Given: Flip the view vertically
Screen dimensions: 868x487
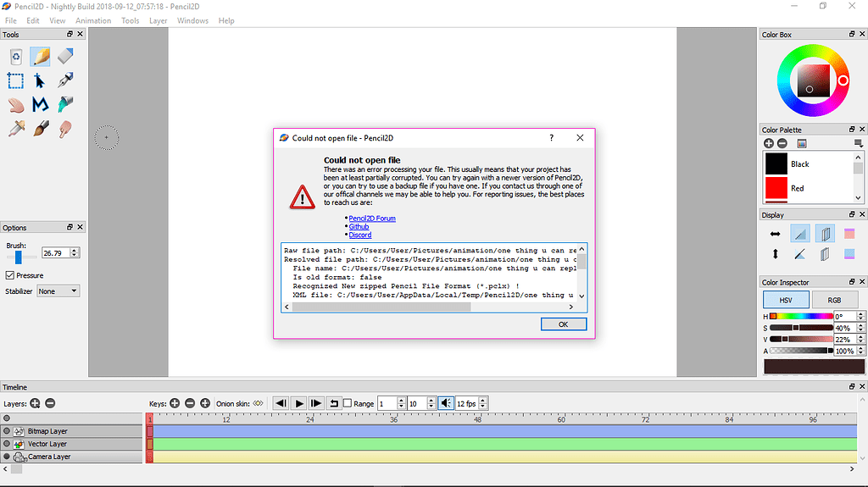Looking at the screenshot, I should point(775,254).
